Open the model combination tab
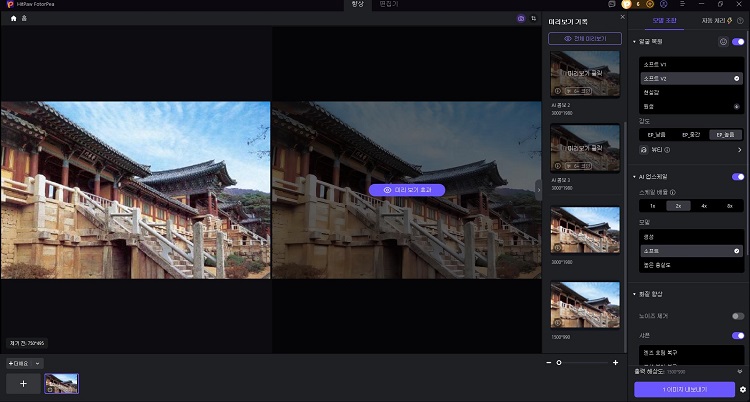Viewport: 750px width, 402px height. (664, 21)
